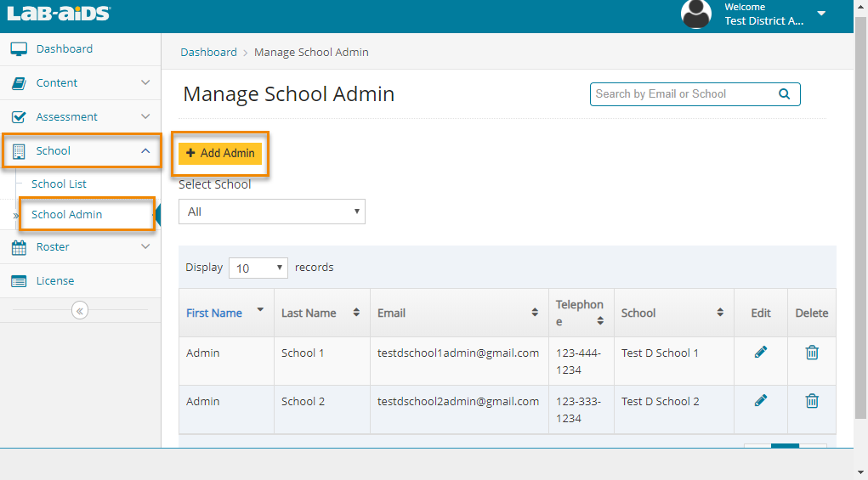This screenshot has width=868, height=480.
Task: Expand the Content sidebar menu
Action: 81,82
